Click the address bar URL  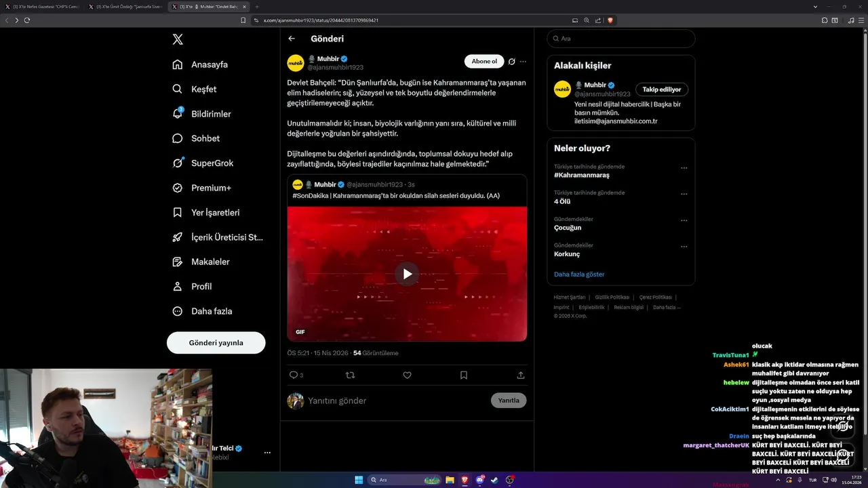pos(321,20)
